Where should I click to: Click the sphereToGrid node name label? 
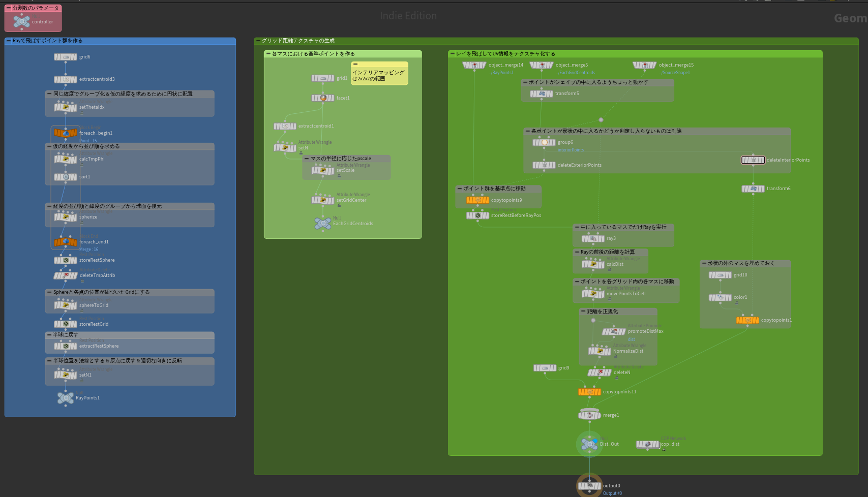(x=94, y=305)
